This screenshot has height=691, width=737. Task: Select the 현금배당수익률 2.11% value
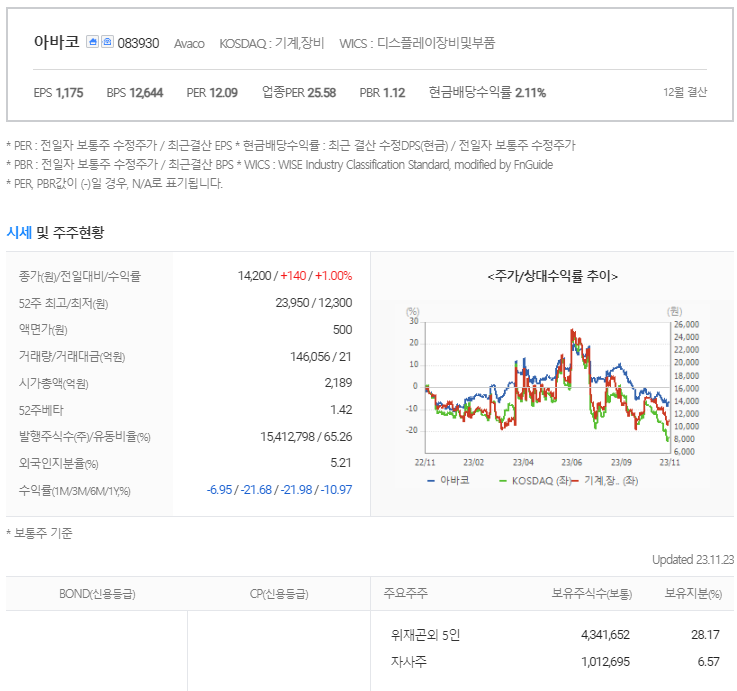point(530,93)
